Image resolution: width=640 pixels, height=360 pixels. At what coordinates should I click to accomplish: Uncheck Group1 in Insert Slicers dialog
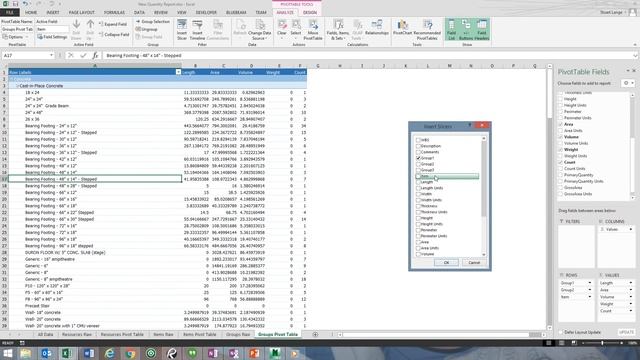tap(418, 158)
